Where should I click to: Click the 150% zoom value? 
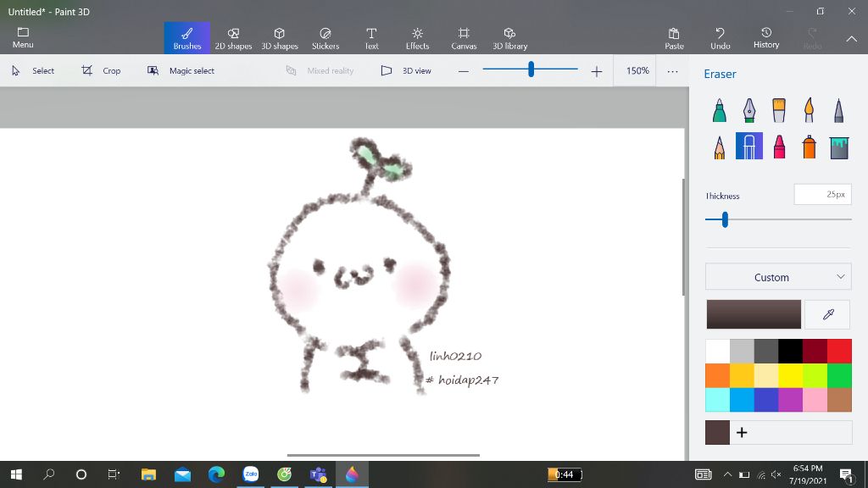pyautogui.click(x=637, y=71)
